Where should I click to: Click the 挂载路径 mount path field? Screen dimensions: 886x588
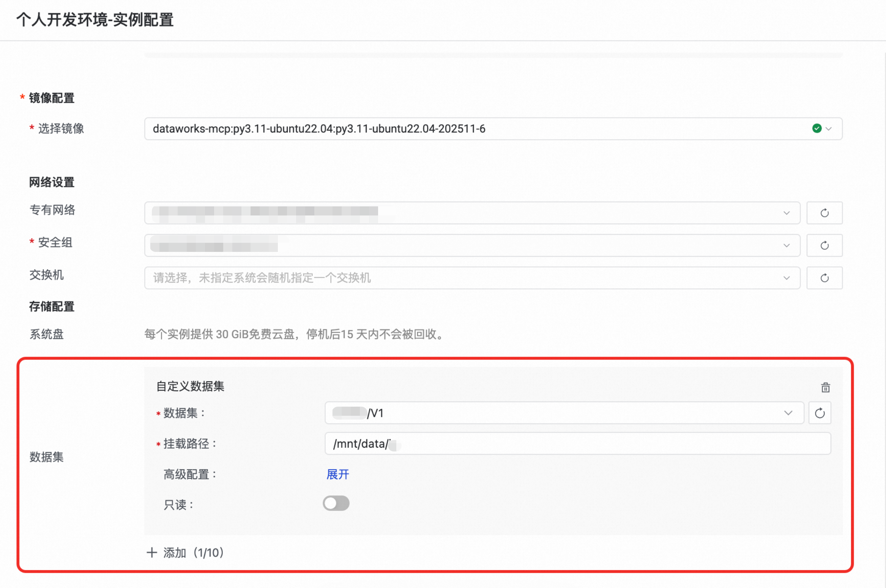(577, 443)
